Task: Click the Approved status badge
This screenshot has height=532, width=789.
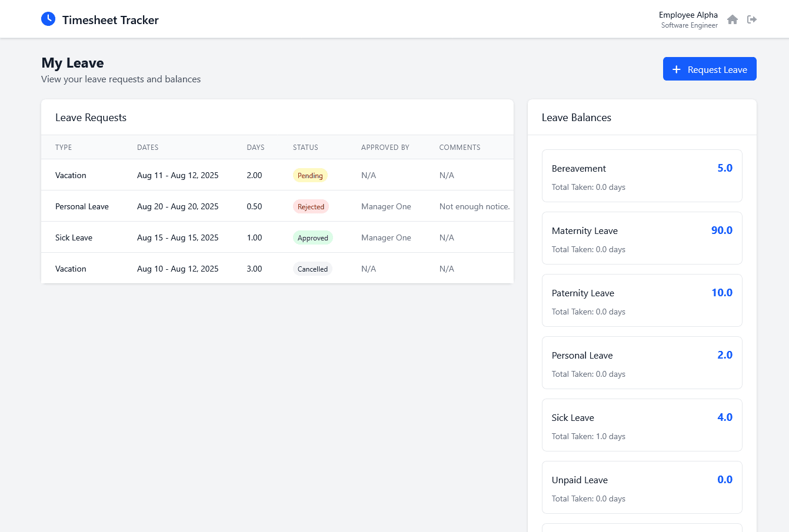Action: [x=312, y=237]
